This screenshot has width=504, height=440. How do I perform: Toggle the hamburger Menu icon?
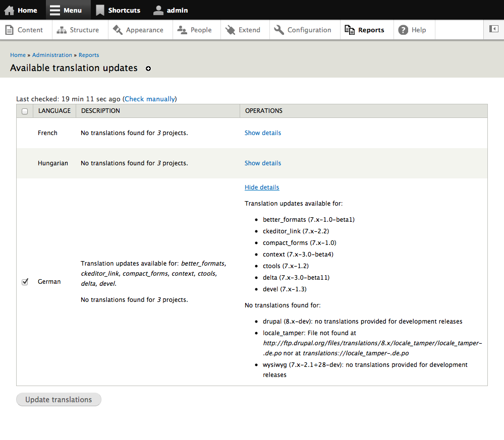[x=55, y=10]
